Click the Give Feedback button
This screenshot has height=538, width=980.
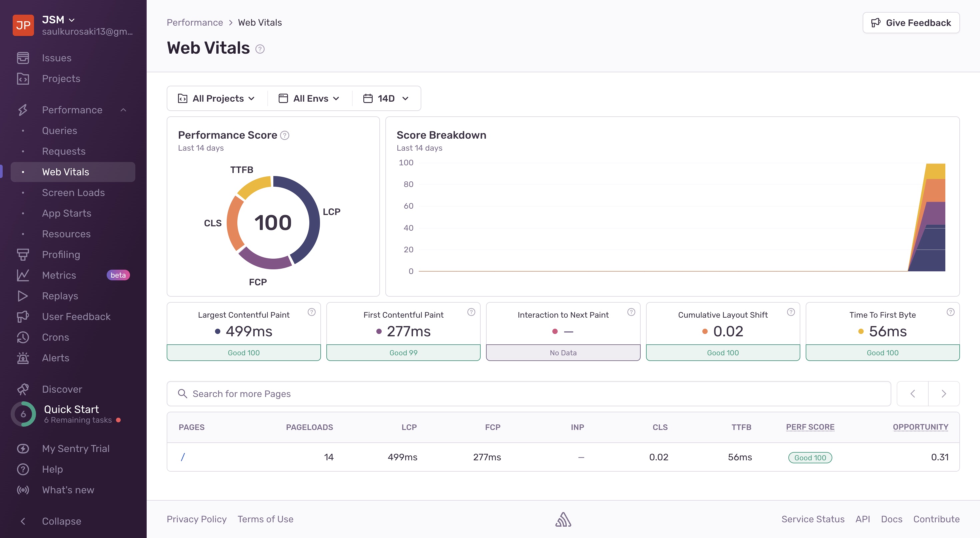911,23
